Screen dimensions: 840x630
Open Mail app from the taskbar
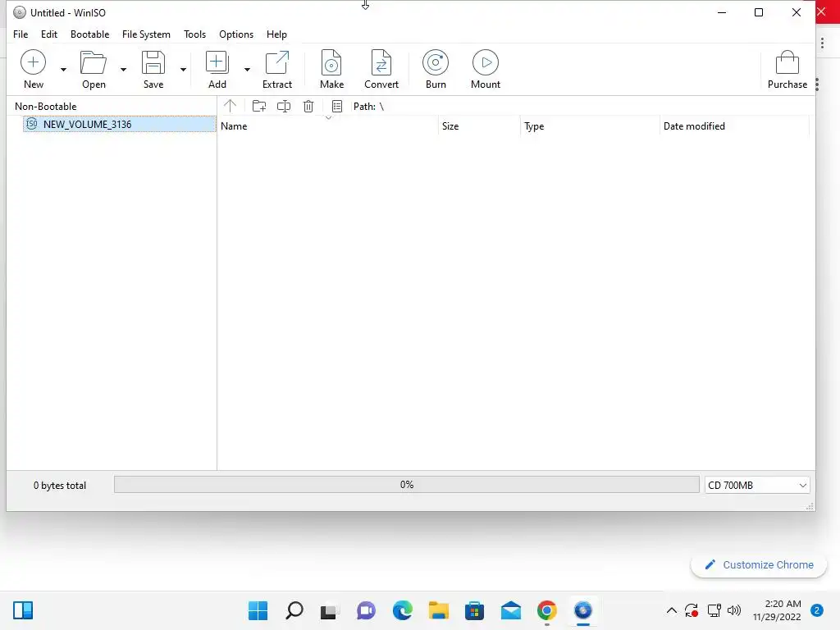coord(511,610)
